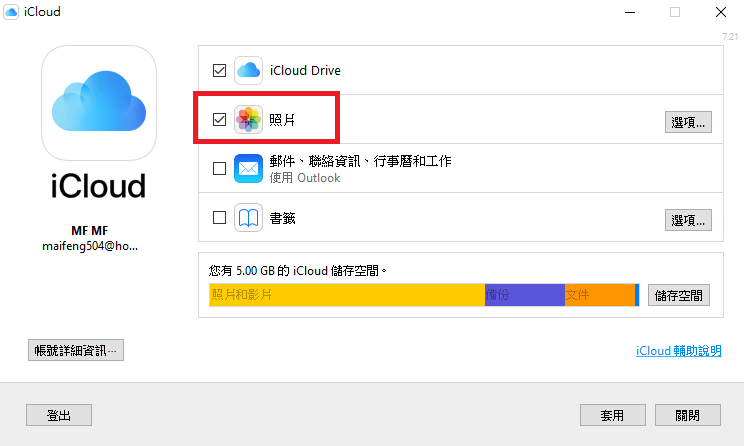Click the iCloud Drive label

(x=305, y=71)
